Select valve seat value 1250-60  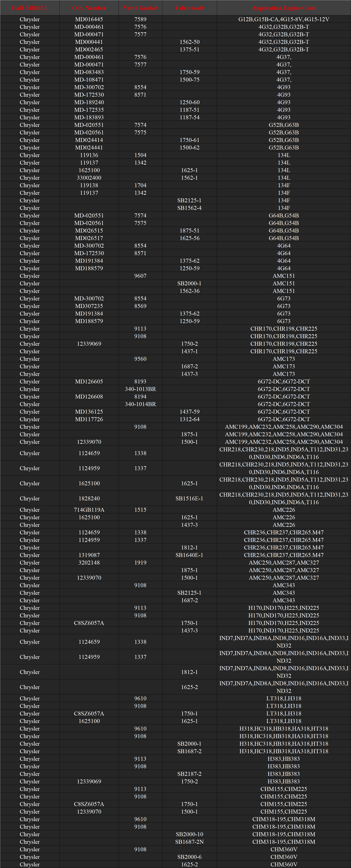tap(190, 102)
